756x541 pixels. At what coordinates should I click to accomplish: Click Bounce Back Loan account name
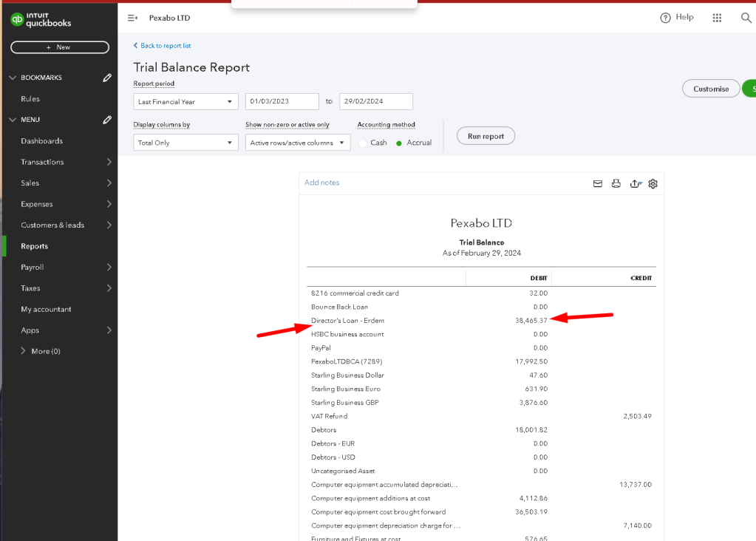pos(339,307)
